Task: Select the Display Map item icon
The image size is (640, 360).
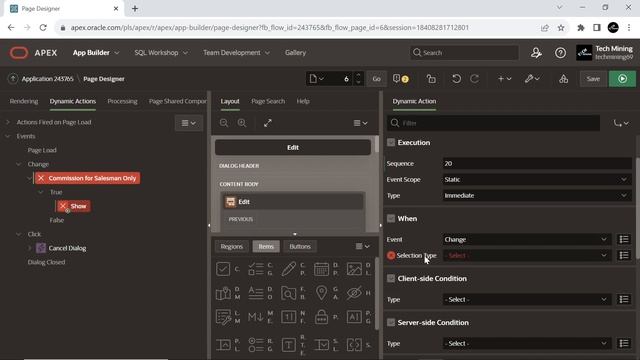Action: pos(223,293)
